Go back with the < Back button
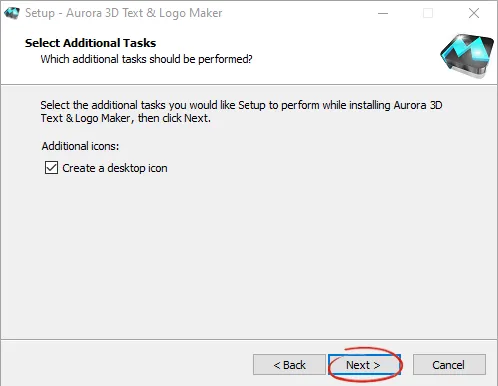This screenshot has height=386, width=498. (x=289, y=365)
